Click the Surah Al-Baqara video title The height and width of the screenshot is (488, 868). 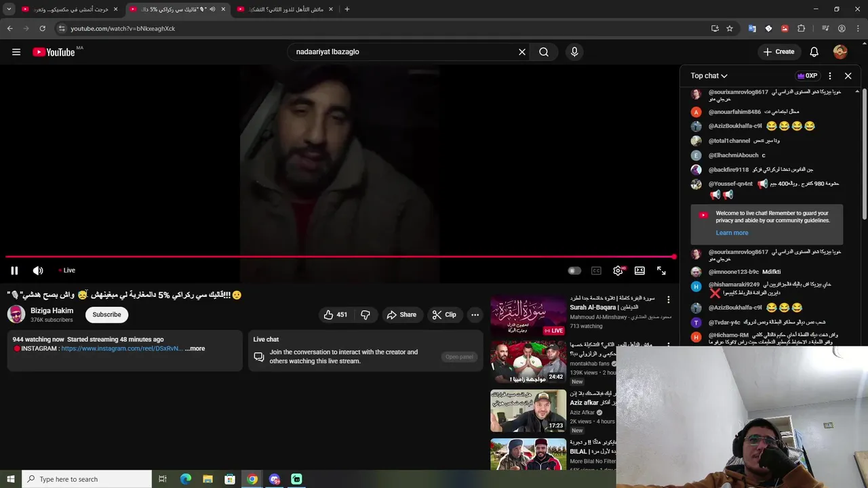pyautogui.click(x=612, y=302)
